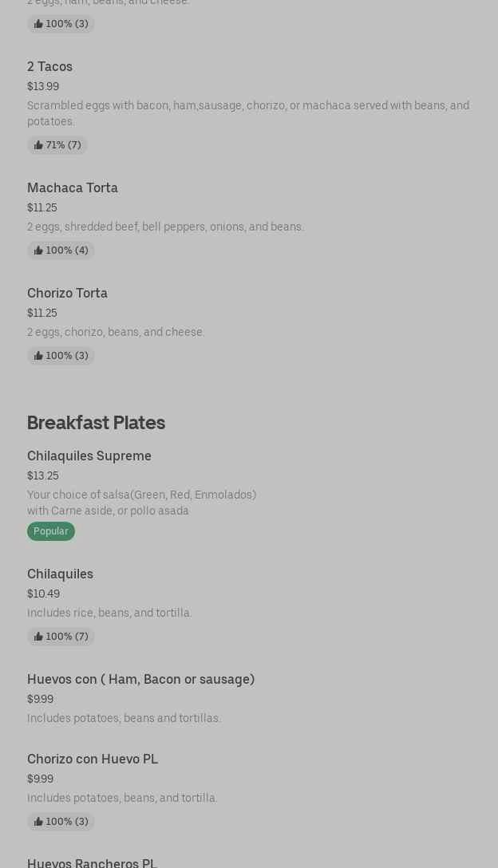The height and width of the screenshot is (868, 498).
Task: Click the Breakfast Plates section heading
Action: tap(96, 422)
